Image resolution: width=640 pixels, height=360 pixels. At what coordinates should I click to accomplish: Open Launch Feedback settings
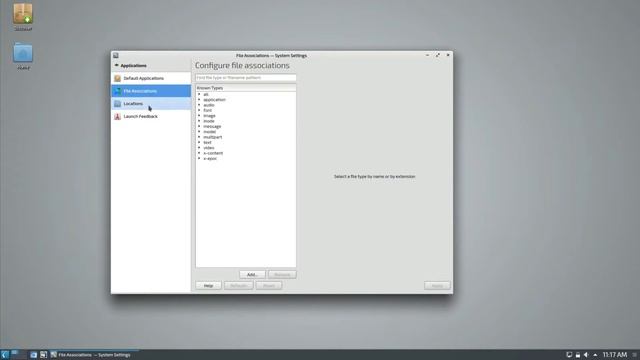[x=151, y=116]
